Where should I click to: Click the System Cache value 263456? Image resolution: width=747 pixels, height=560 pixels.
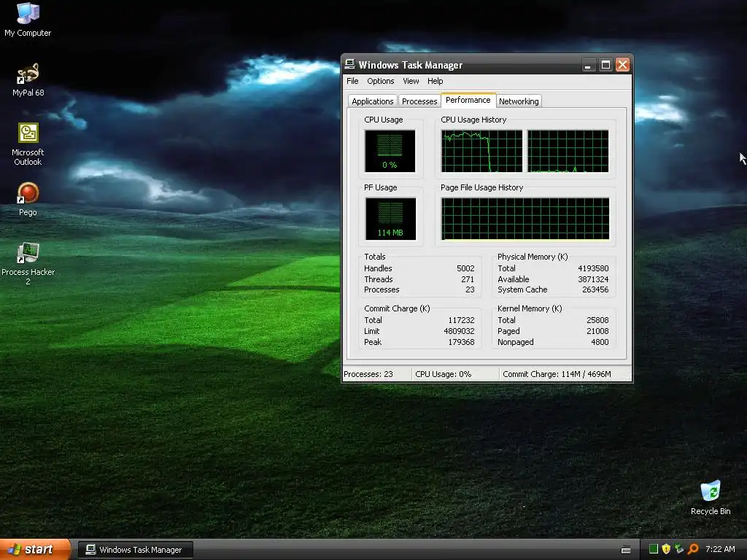(595, 289)
